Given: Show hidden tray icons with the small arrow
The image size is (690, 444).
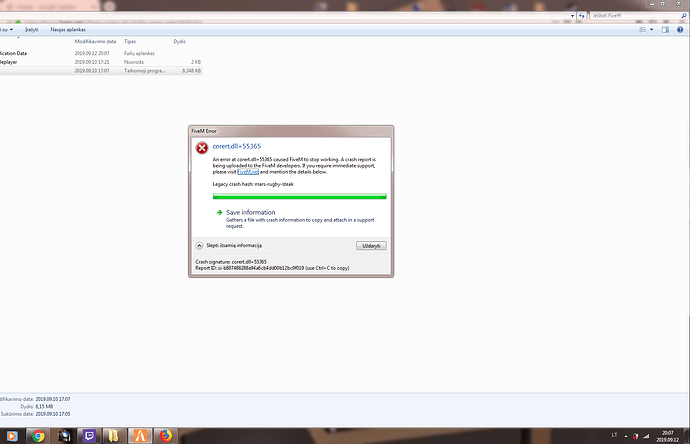Looking at the screenshot, I should coord(626,437).
